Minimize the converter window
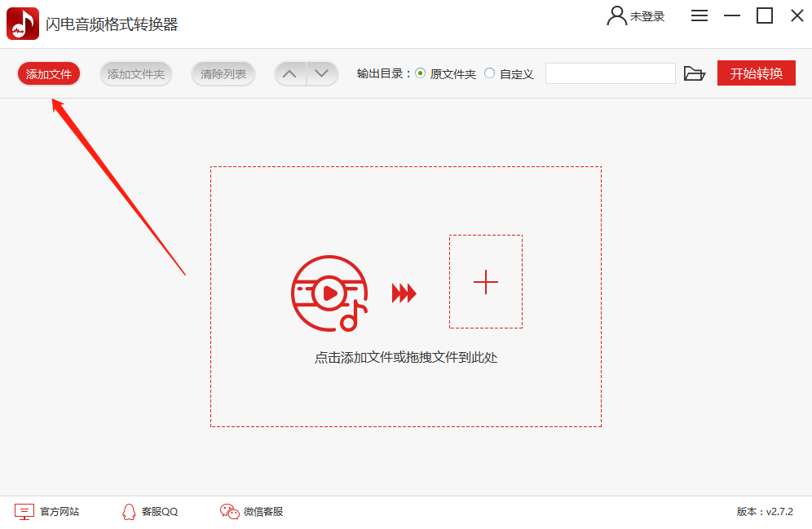The width and height of the screenshot is (812, 529). point(732,15)
